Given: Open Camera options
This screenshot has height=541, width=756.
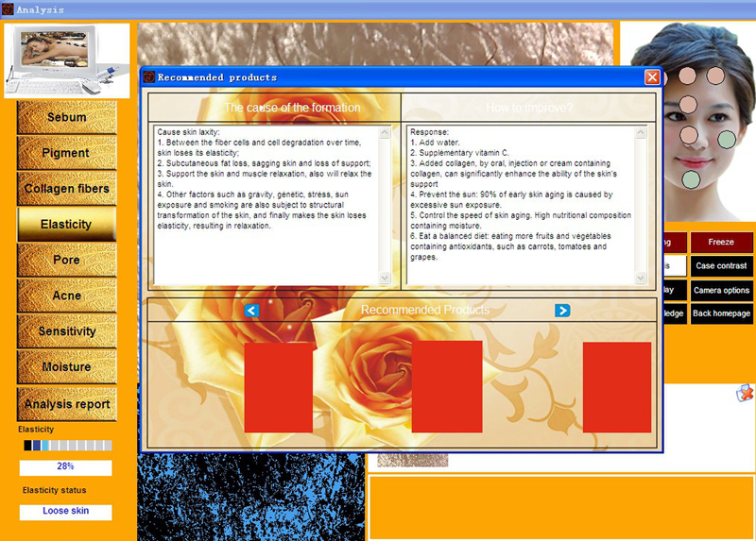Looking at the screenshot, I should 722,290.
